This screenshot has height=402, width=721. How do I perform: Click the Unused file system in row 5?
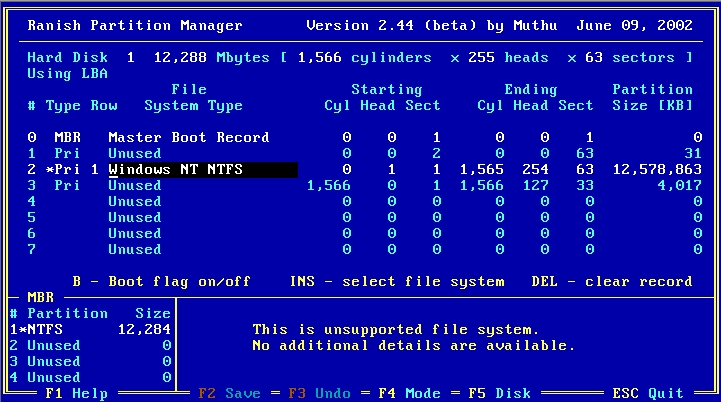click(135, 218)
